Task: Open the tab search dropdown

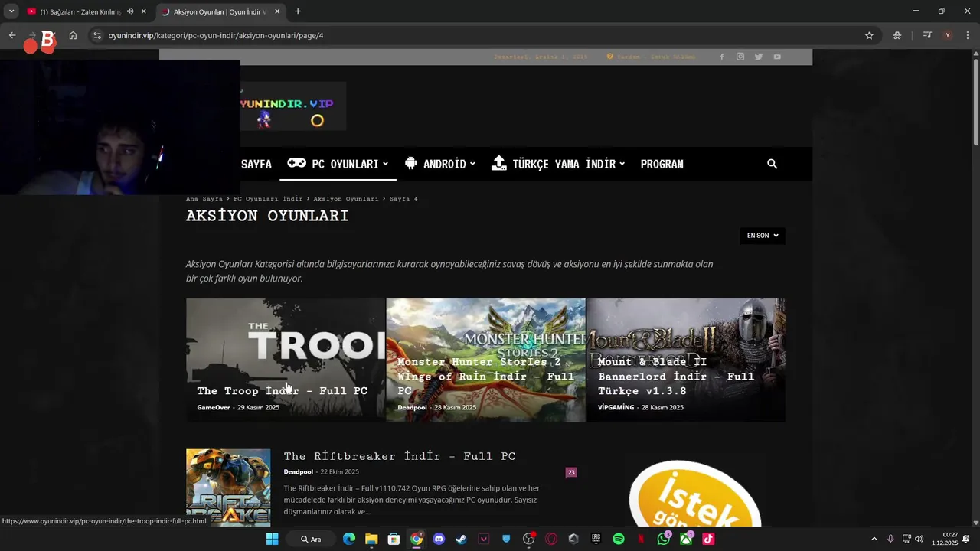Action: click(x=11, y=11)
